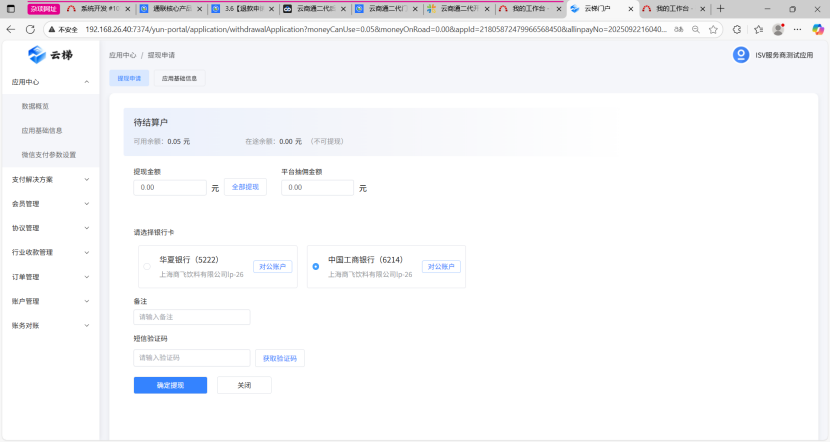Open 微信支付参数设置 in sidebar
This screenshot has width=830, height=442.
(49, 155)
